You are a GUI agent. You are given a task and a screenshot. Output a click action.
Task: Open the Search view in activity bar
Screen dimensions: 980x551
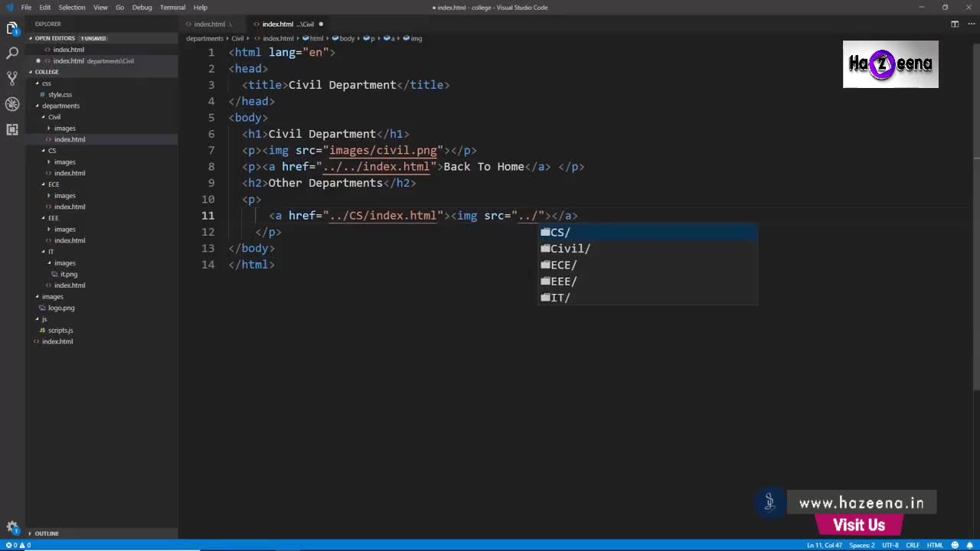pos(12,54)
